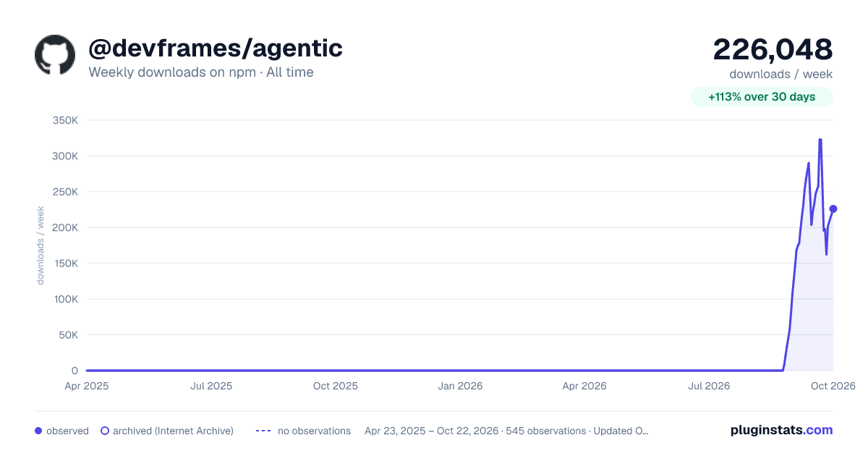This screenshot has height=456, width=868.
Task: Click the highest peak of the download line
Action: click(x=820, y=140)
